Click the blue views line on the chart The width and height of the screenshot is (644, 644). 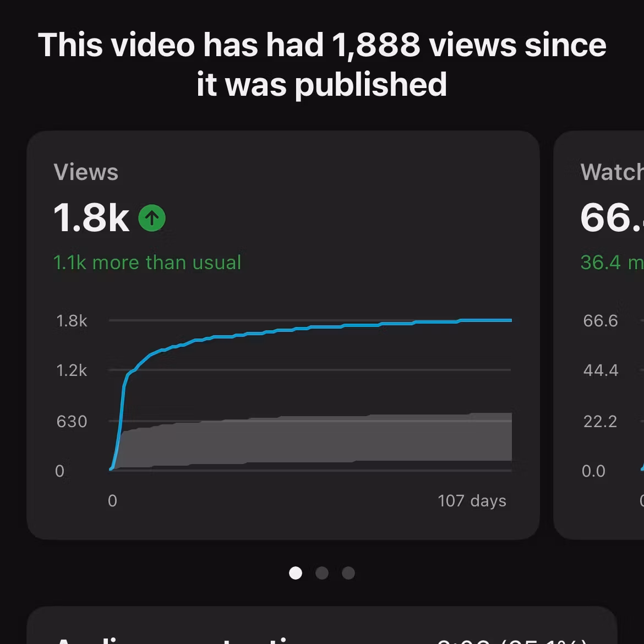tap(312, 328)
